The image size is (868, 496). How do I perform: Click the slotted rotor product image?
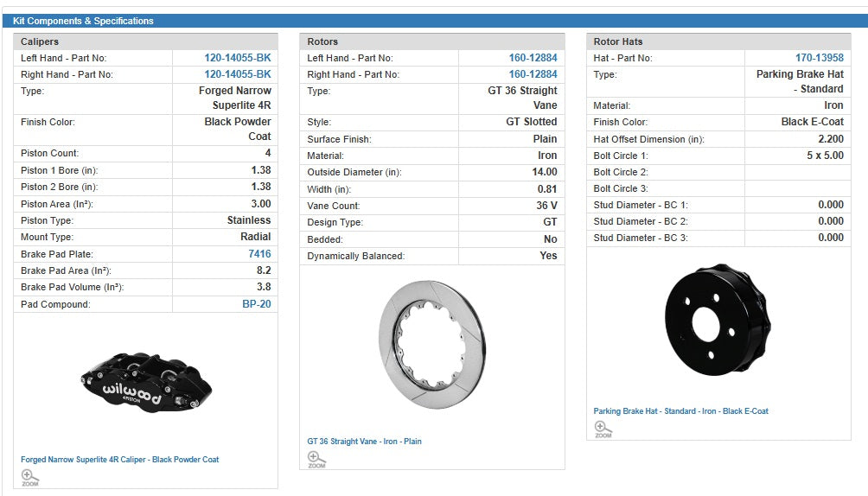[431, 344]
